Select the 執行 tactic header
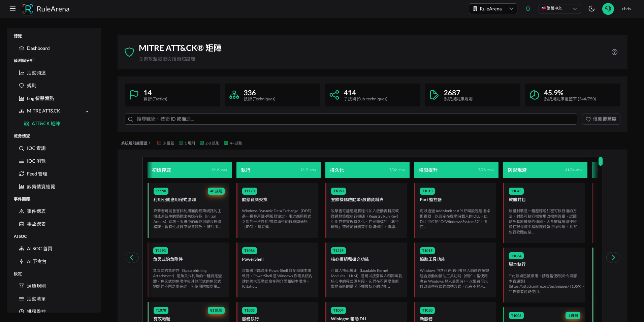Image resolution: width=644 pixels, height=322 pixels. click(x=279, y=170)
